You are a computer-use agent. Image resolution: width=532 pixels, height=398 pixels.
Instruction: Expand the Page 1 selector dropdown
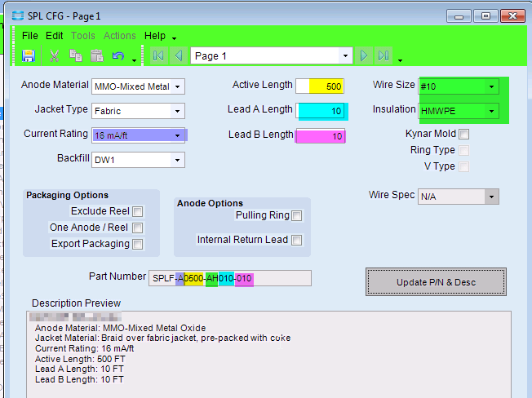345,56
